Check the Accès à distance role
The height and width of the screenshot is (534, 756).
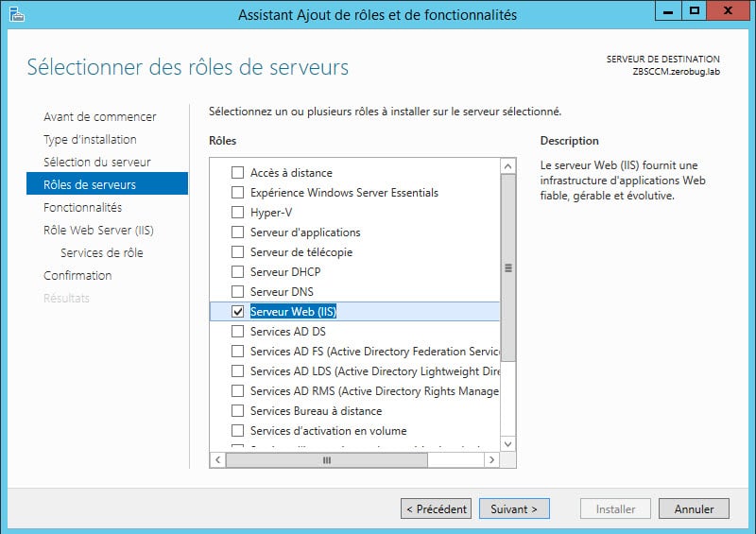click(x=238, y=173)
